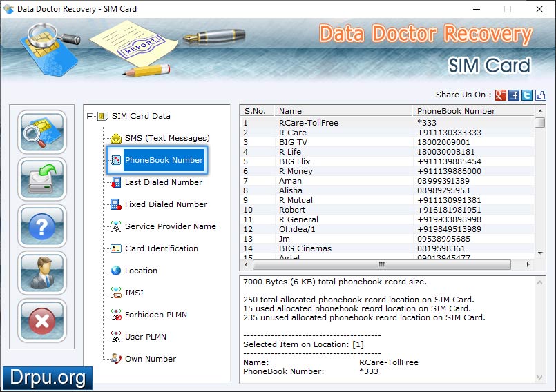556x392 pixels.
Task: Click the Location globe icon
Action: tap(116, 271)
